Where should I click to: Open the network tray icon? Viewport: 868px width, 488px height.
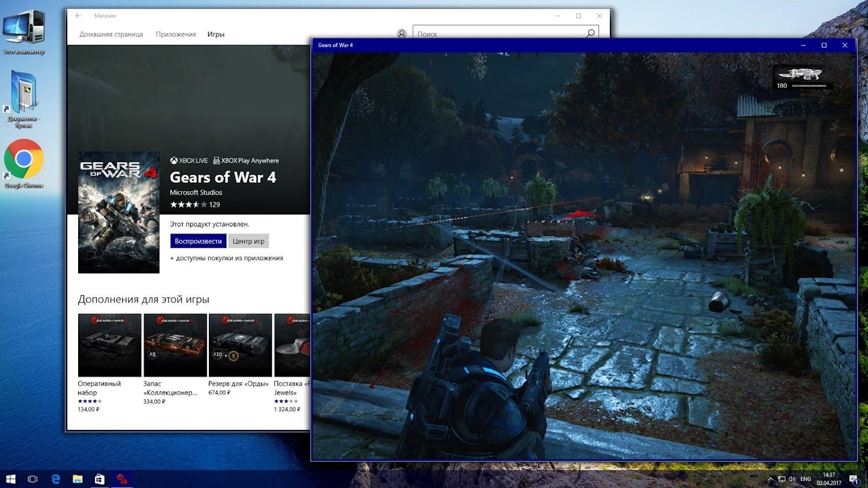tap(782, 479)
